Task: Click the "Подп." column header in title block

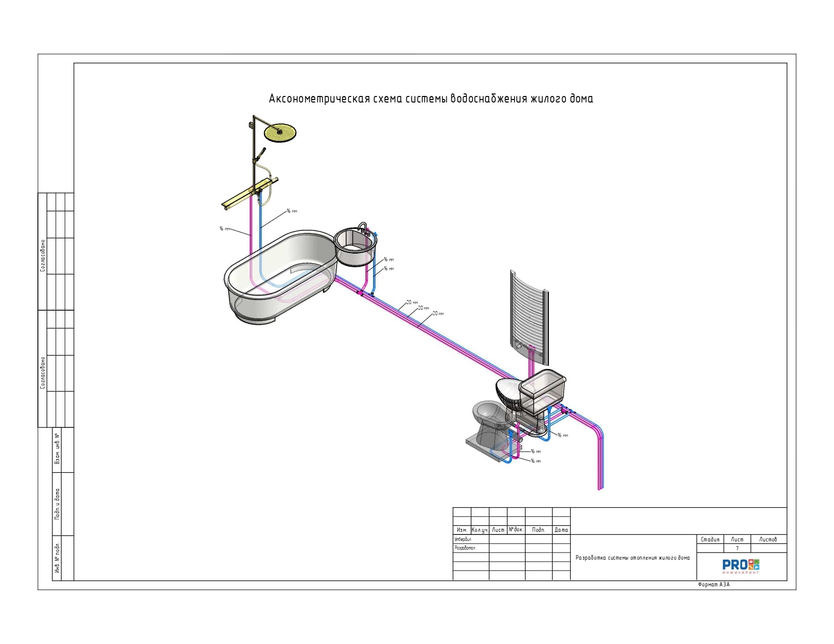Action: 539,530
